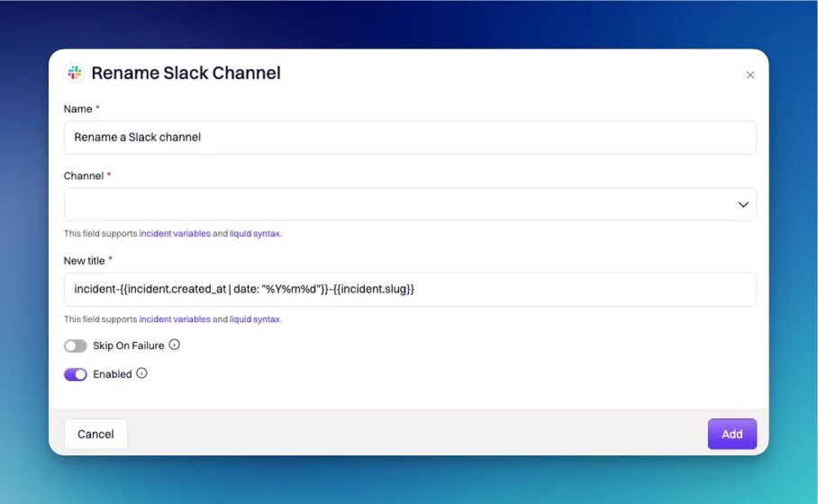Screen dimensions: 818x504
Task: Toggle the Skip On Failure switch
Action: pyautogui.click(x=75, y=346)
